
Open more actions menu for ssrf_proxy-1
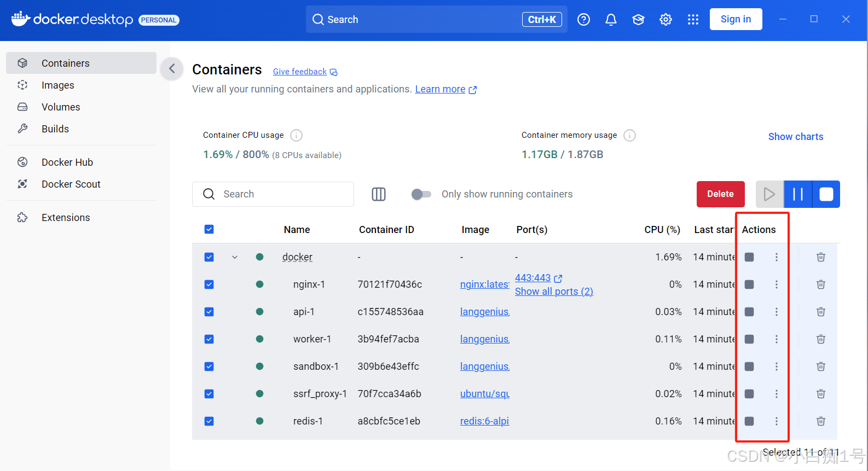pos(777,394)
